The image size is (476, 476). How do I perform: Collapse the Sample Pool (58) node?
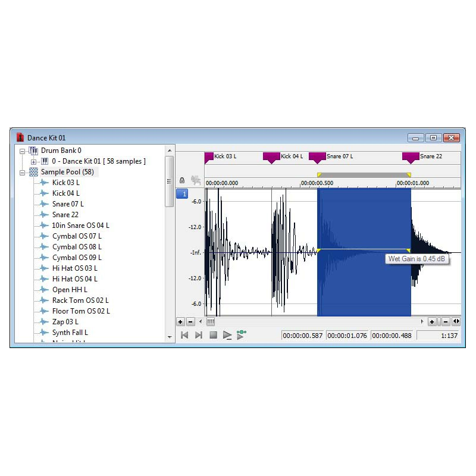pyautogui.click(x=23, y=172)
